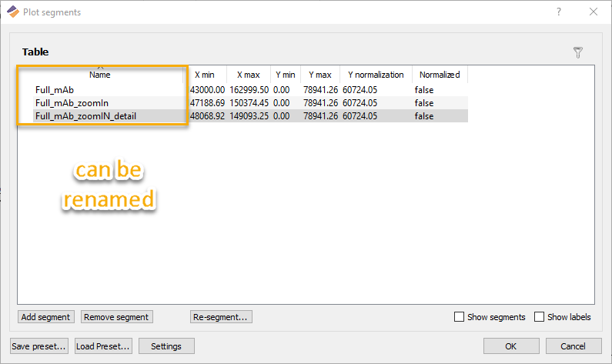Open the table filter funnel icon
The height and width of the screenshot is (364, 612).
578,52
